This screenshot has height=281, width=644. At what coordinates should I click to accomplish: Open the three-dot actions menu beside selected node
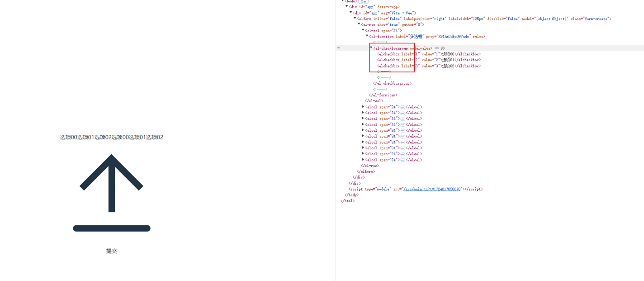(x=338, y=48)
